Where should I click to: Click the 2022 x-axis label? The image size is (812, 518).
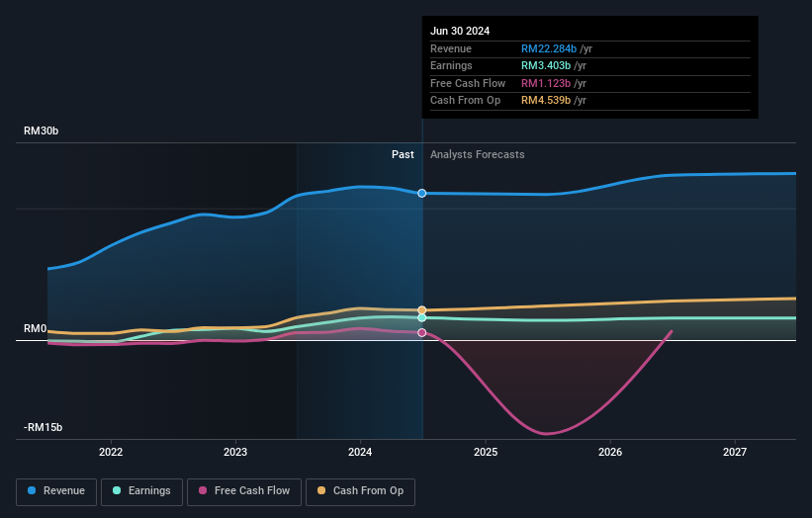tap(111, 452)
